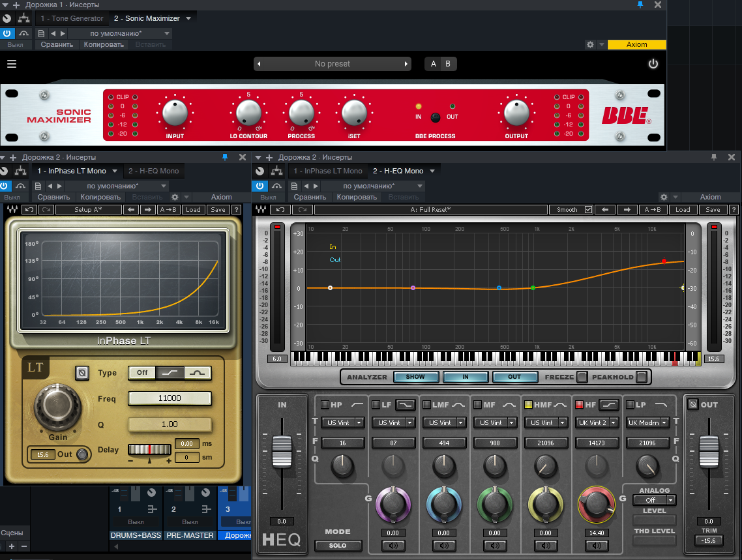Screen dimensions: 742x560
Task: Select Sonic Maximizer preset slot B
Action: [448, 64]
